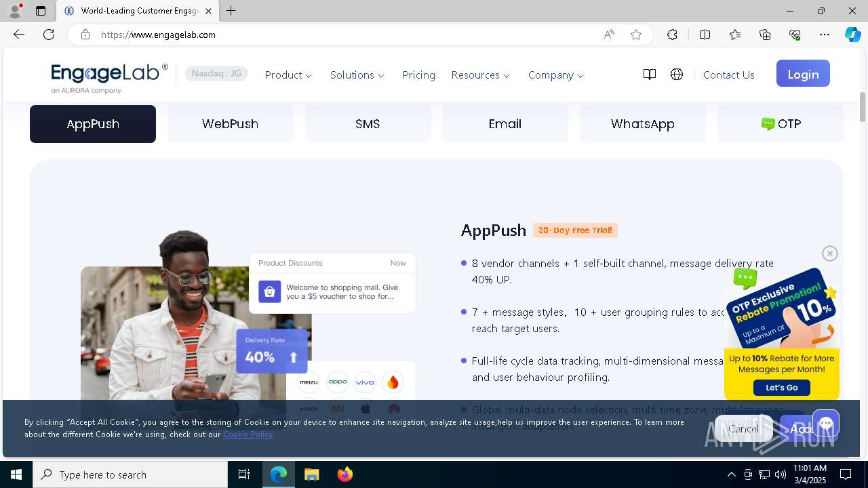
Task: Click Let's Go on rebate promo
Action: pyautogui.click(x=782, y=388)
